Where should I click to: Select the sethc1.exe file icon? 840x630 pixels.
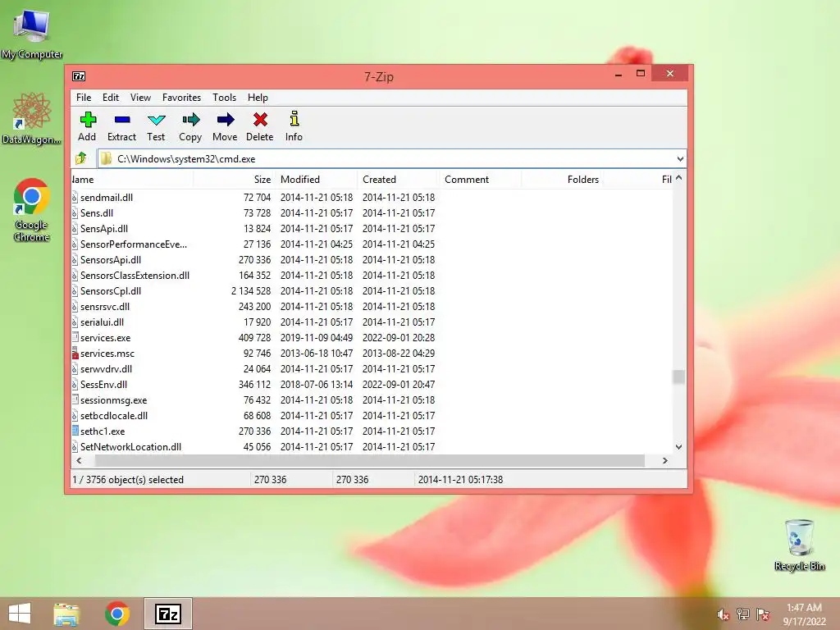pyautogui.click(x=75, y=431)
